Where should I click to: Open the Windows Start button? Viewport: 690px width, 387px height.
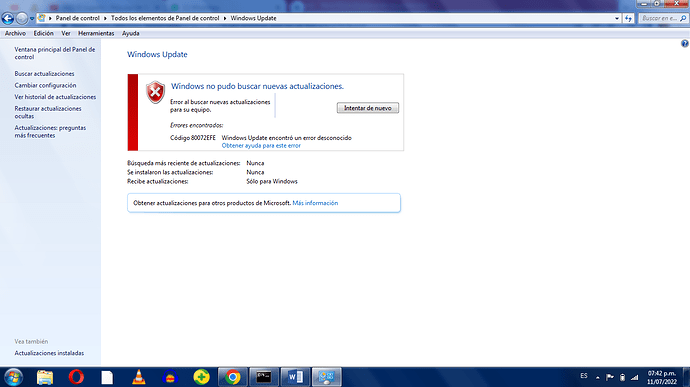click(13, 377)
